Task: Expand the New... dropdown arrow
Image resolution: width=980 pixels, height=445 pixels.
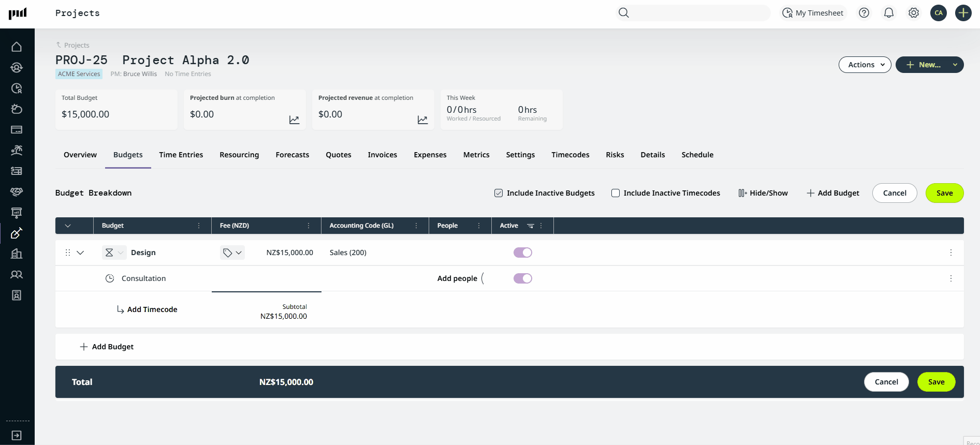Action: point(955,65)
